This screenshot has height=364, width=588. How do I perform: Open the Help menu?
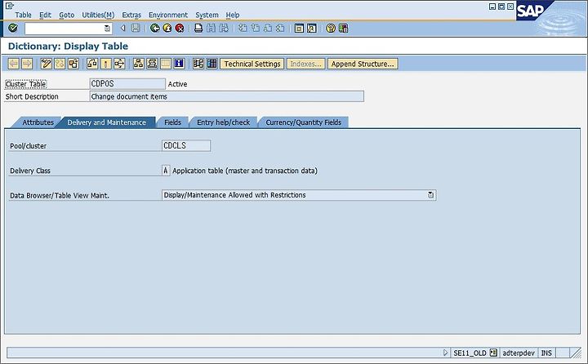[233, 15]
